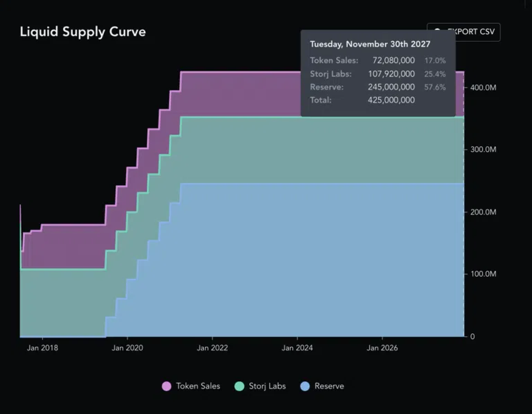532x414 pixels.
Task: Click the Jan 2018 x-axis label
Action: [x=43, y=348]
